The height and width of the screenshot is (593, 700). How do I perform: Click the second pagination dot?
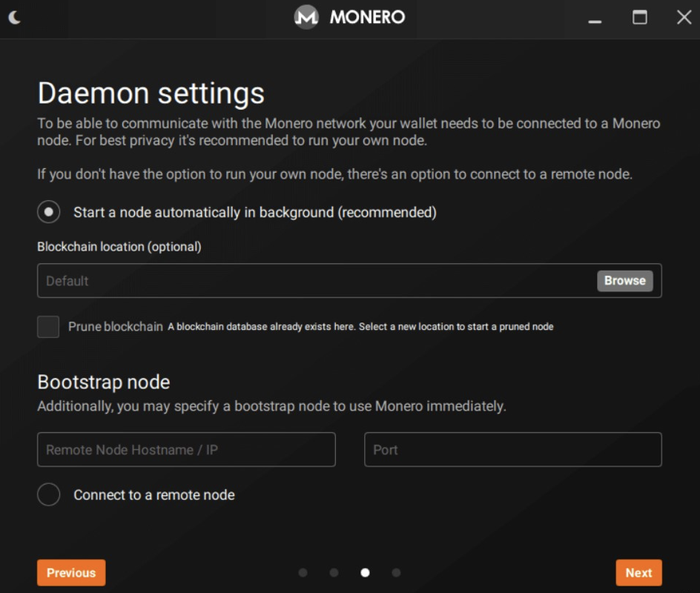334,572
